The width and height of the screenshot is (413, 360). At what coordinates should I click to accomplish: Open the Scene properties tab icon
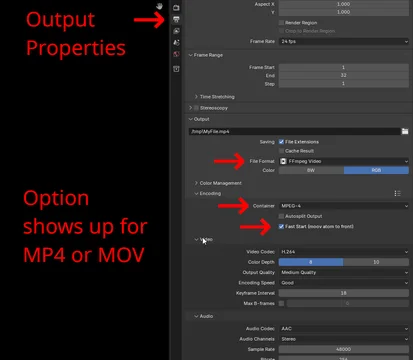pos(176,42)
